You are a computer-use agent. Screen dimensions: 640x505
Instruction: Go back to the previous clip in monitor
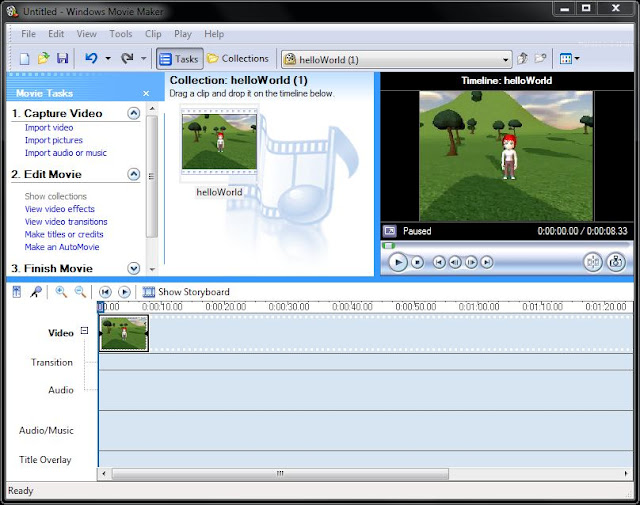pyautogui.click(x=439, y=262)
